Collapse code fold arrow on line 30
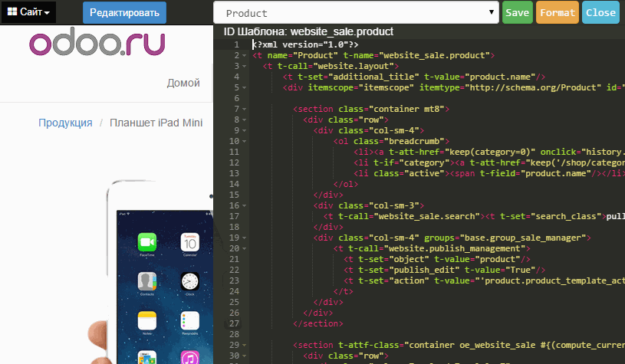This screenshot has width=625, height=364. click(x=244, y=356)
